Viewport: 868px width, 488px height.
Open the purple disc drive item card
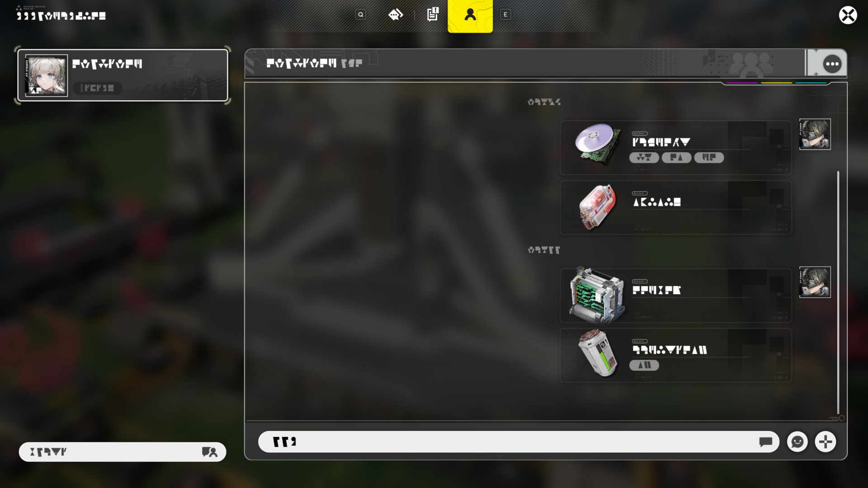click(676, 147)
